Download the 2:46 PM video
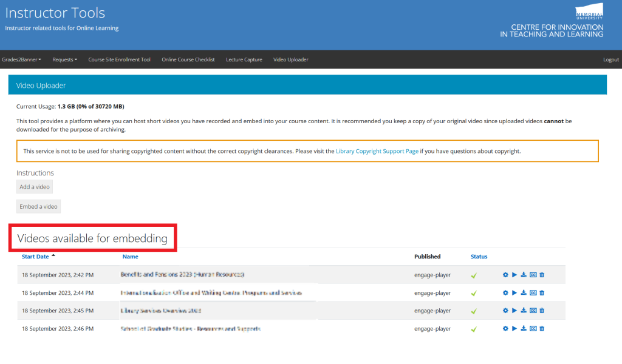 [x=524, y=328]
